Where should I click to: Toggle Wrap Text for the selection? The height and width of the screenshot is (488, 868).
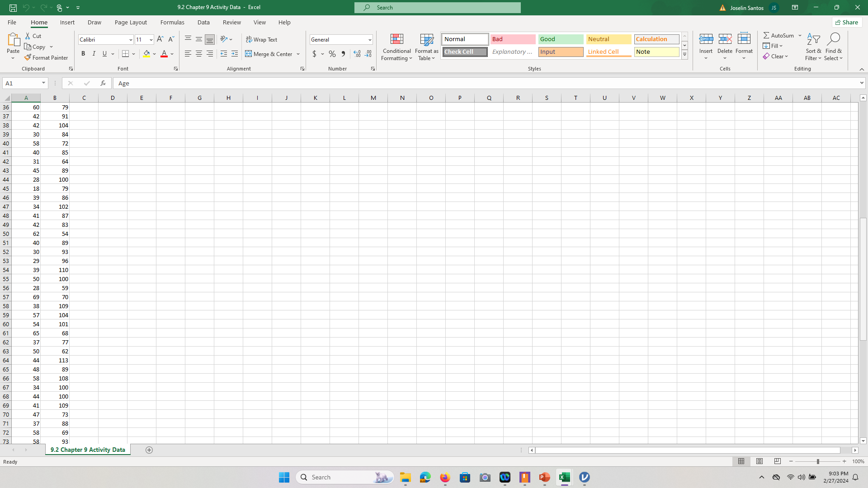tap(262, 39)
